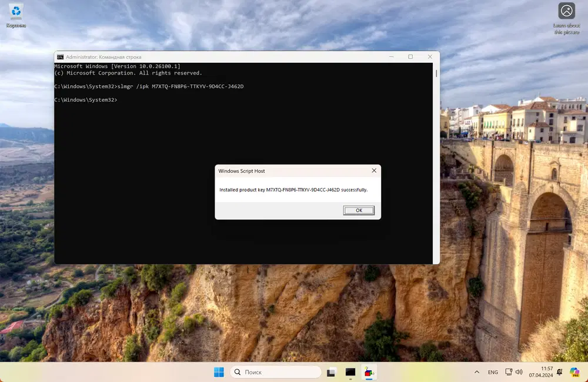Image resolution: width=588 pixels, height=382 pixels.
Task: Click the Command Prompt title bar icon
Action: click(x=60, y=57)
